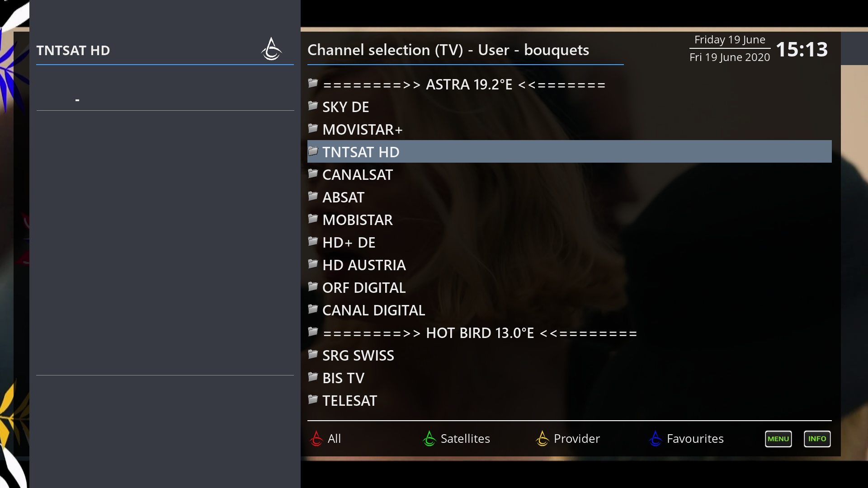Switch to the Provider tab
Image resolution: width=868 pixels, height=488 pixels.
pos(576,438)
